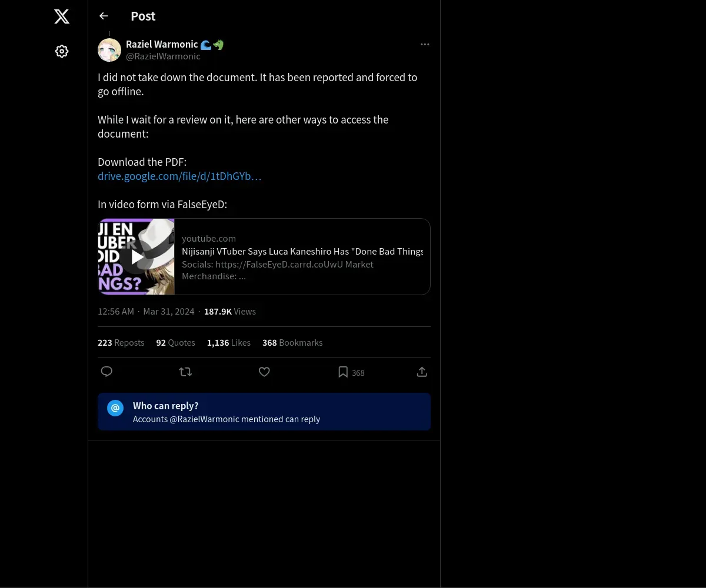Image resolution: width=706 pixels, height=588 pixels.
Task: Repost using the retweet arrows icon
Action: [185, 372]
